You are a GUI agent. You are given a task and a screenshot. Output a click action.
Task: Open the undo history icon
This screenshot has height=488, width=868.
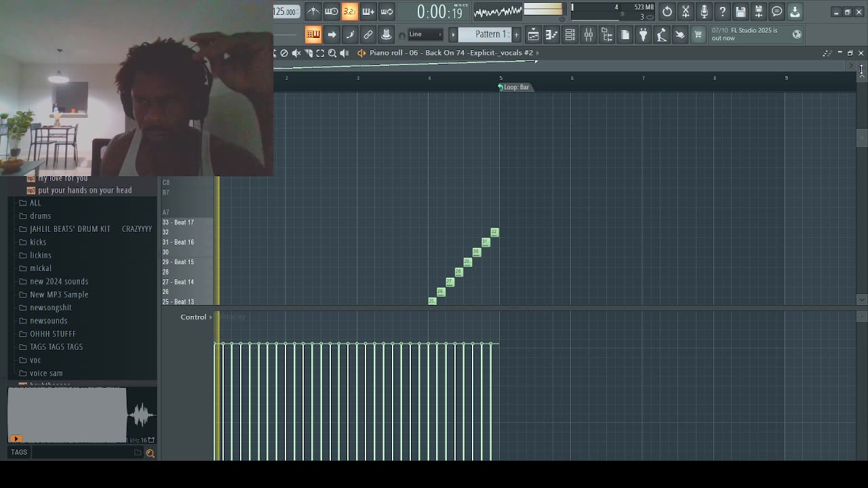coord(667,12)
